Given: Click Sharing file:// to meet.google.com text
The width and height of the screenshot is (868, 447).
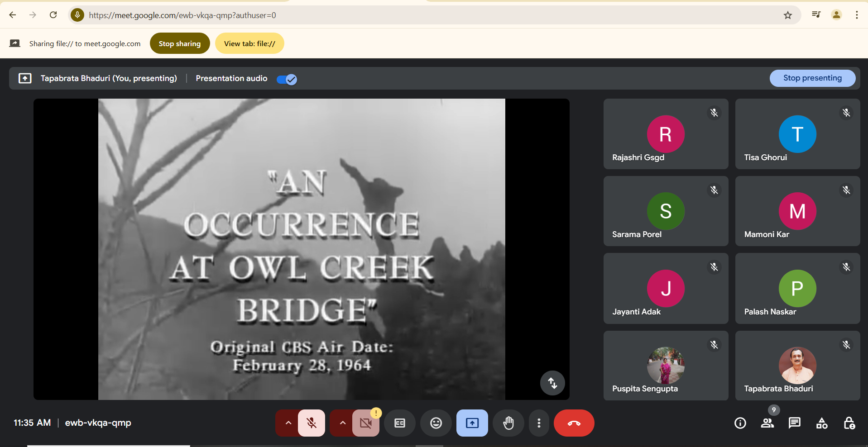Looking at the screenshot, I should (x=85, y=43).
